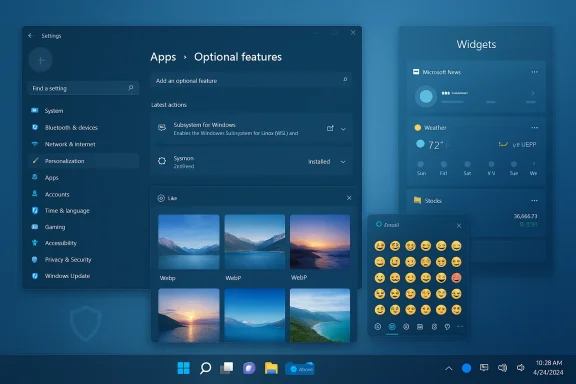Open the Windows Start menu
Image resolution: width=576 pixels, height=384 pixels.
(183, 368)
